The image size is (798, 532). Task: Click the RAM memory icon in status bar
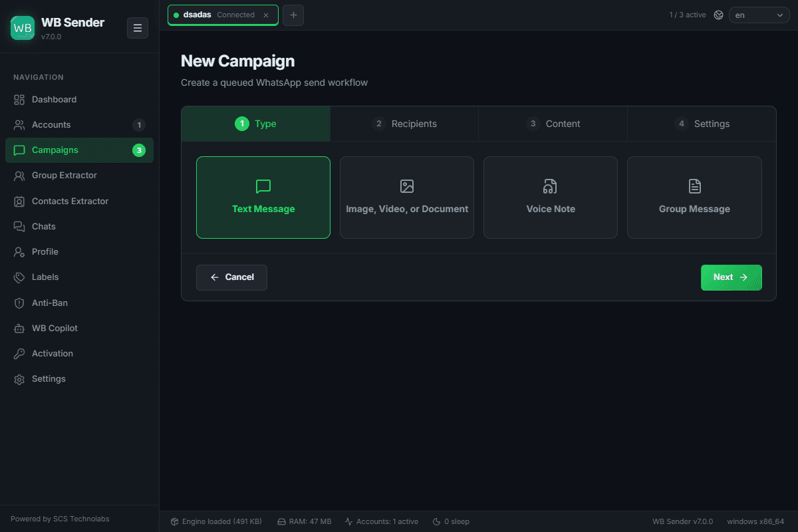click(x=281, y=521)
